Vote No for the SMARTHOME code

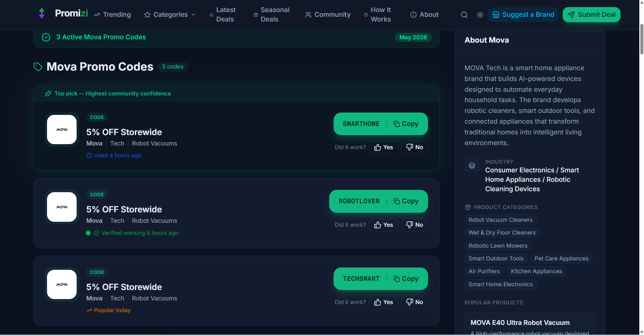click(x=414, y=147)
